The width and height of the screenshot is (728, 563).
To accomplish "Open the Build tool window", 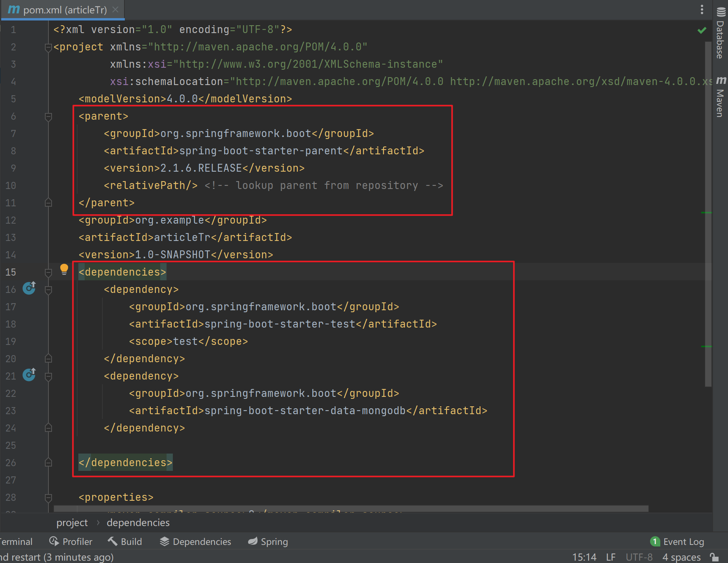I will point(125,542).
